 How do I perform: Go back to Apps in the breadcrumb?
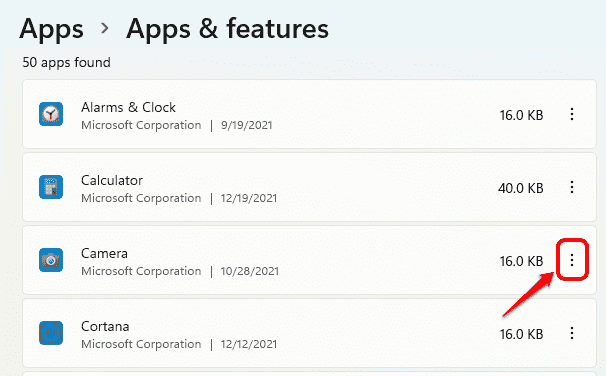[51, 29]
